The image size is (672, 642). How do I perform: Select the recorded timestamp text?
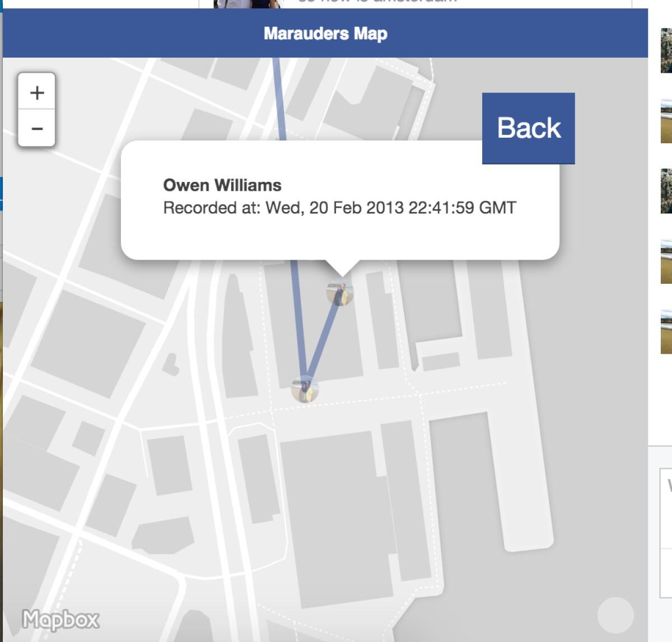(x=340, y=208)
